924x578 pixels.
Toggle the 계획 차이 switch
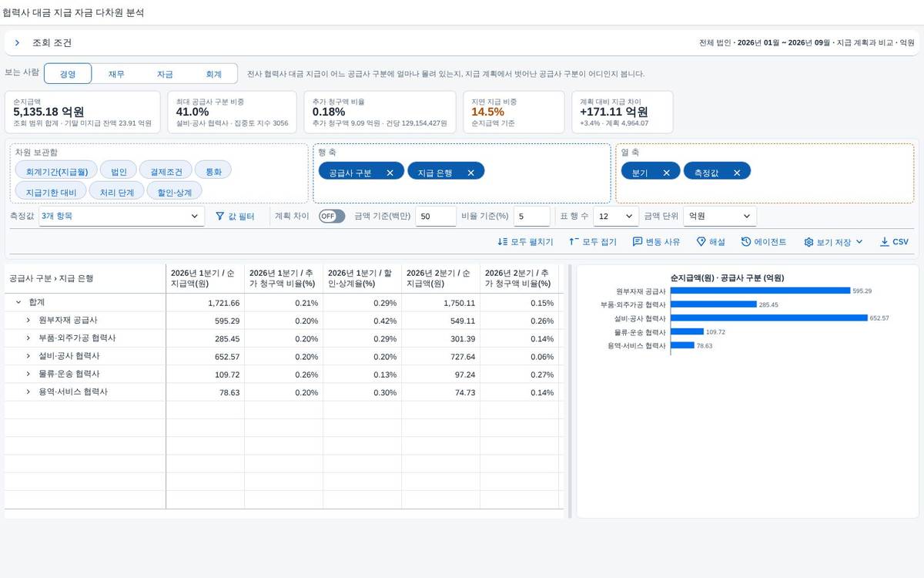pyautogui.click(x=332, y=217)
